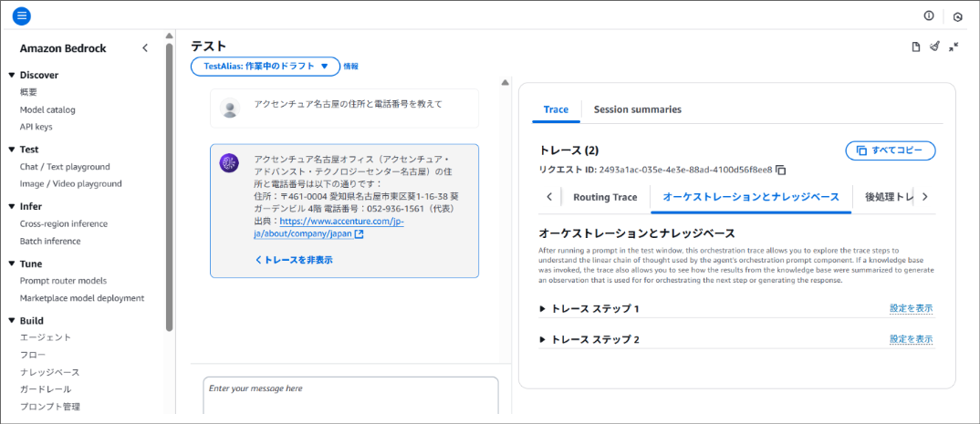Open the blue hamburger navigation menu
The height and width of the screenshot is (424, 980).
tap(22, 16)
